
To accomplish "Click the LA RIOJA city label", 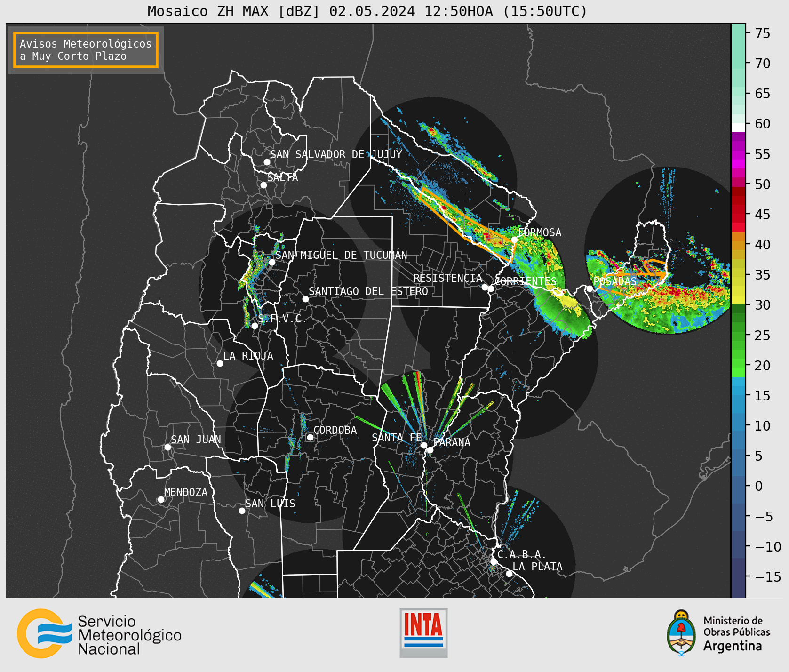I will 248,356.
